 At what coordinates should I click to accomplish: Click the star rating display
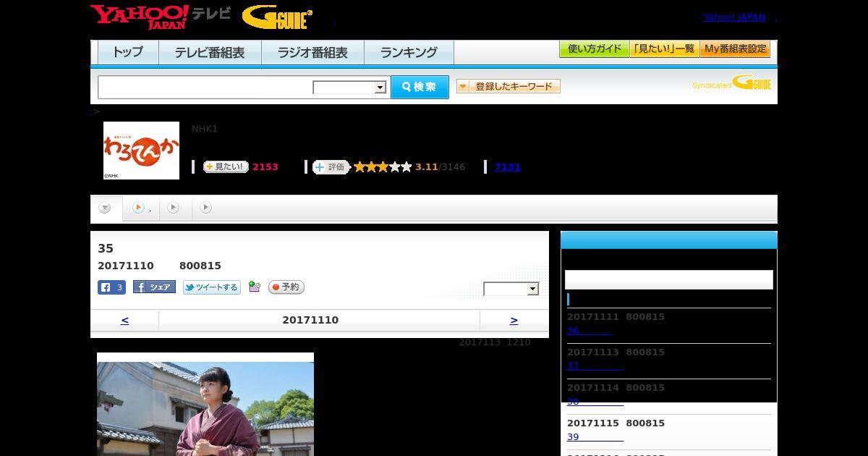(383, 166)
